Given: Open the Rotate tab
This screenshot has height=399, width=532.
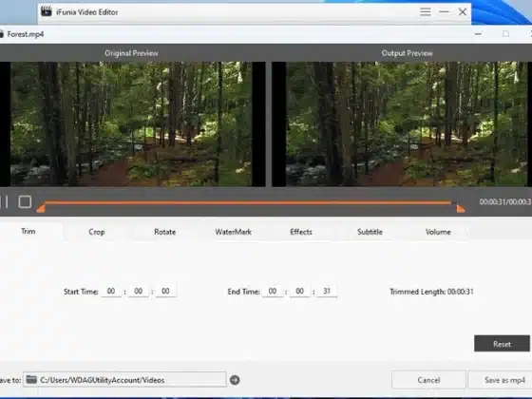Looking at the screenshot, I should point(165,232).
